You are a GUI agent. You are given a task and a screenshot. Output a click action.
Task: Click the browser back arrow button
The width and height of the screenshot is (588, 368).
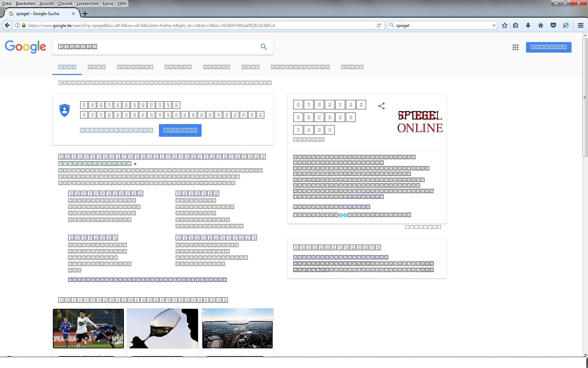7,25
